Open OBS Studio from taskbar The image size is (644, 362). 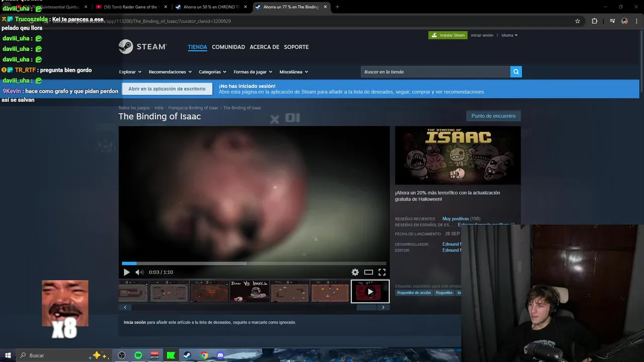[x=122, y=355]
